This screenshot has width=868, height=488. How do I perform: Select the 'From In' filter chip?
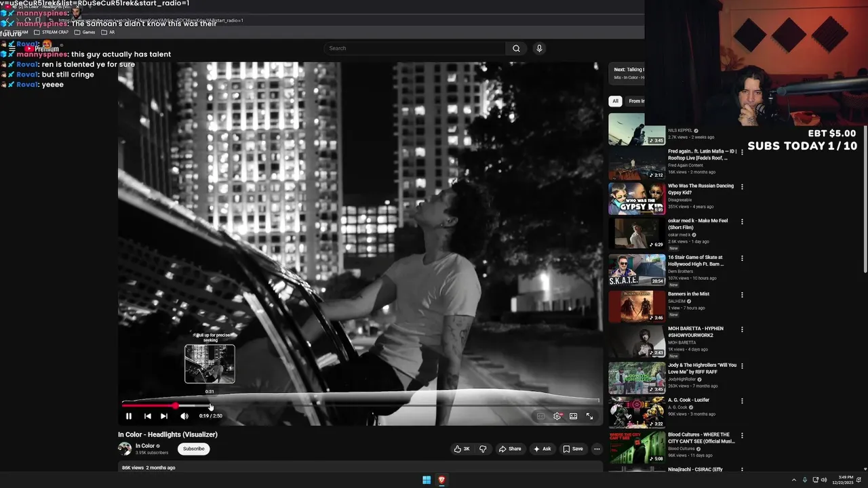tap(636, 101)
